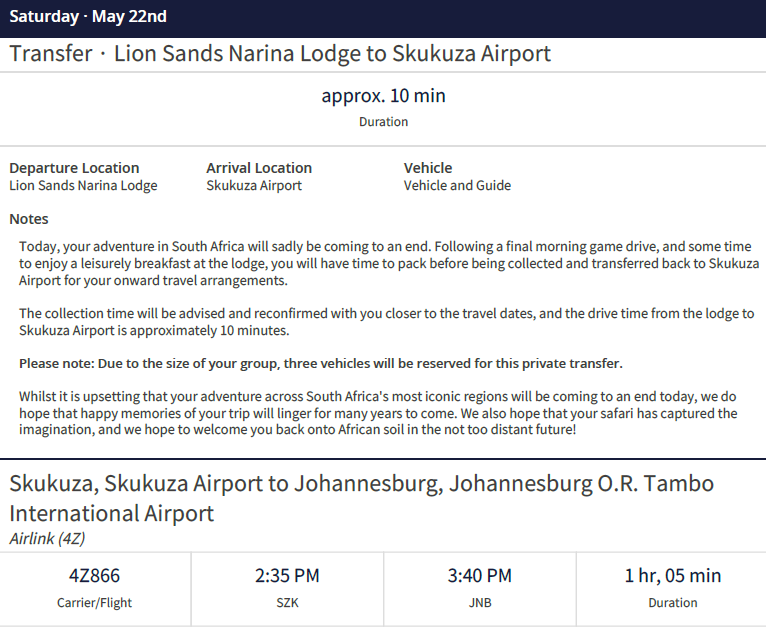Click the 1 hr, 05 min flight duration
The width and height of the screenshot is (766, 635).
tap(672, 576)
